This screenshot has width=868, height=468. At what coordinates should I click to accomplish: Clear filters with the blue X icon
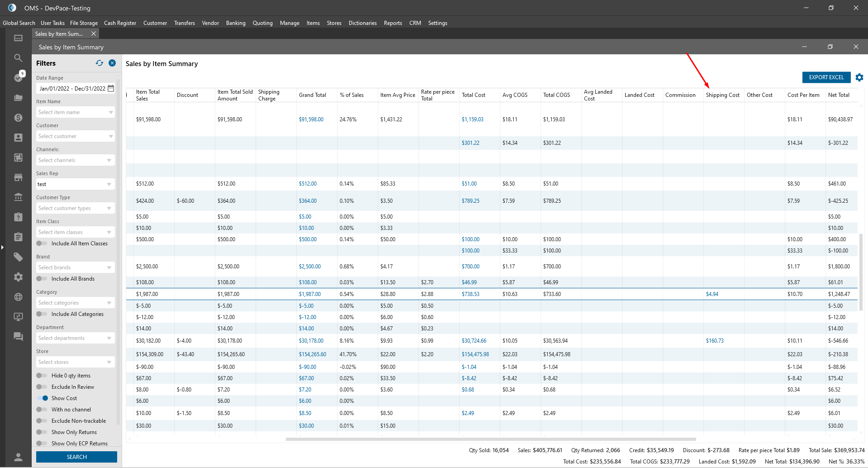point(112,63)
